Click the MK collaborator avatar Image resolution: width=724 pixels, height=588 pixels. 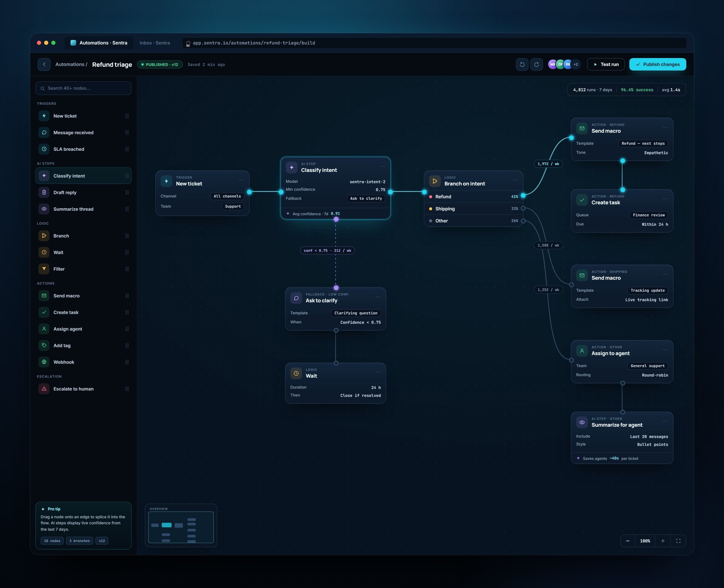click(552, 64)
